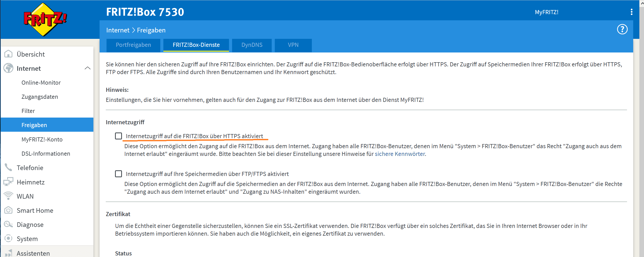This screenshot has width=644, height=257.
Task: Select the FRITZ!Box-Dienste tab
Action: (196, 45)
